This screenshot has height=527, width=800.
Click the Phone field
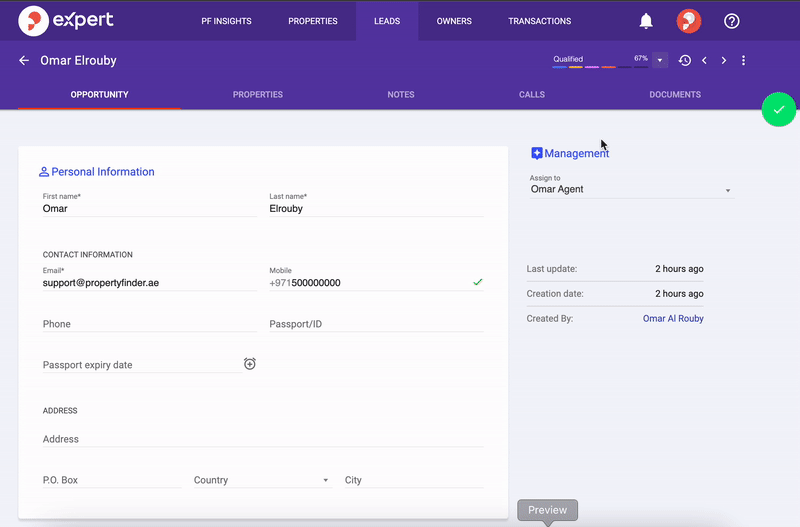coord(149,324)
